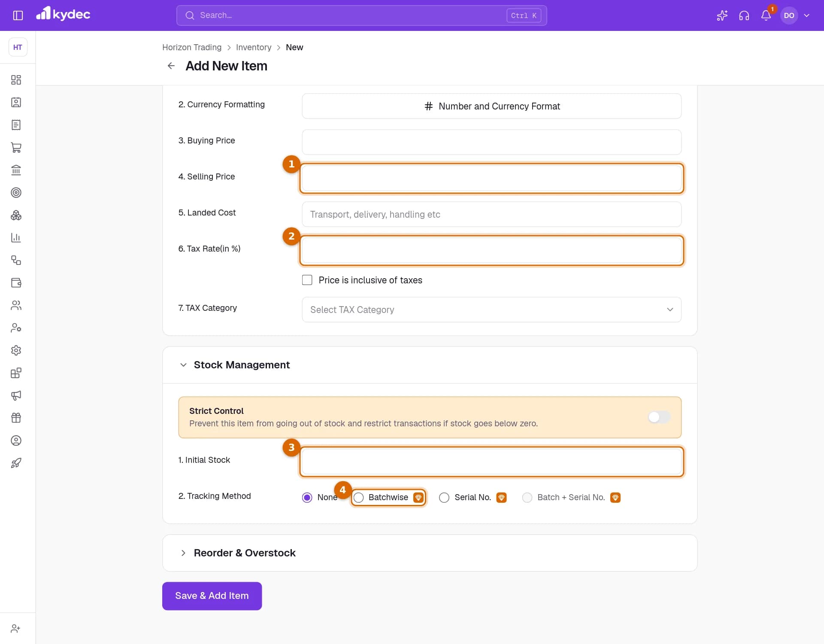The height and width of the screenshot is (644, 824).
Task: Select Batchwise tracking method
Action: 359,498
